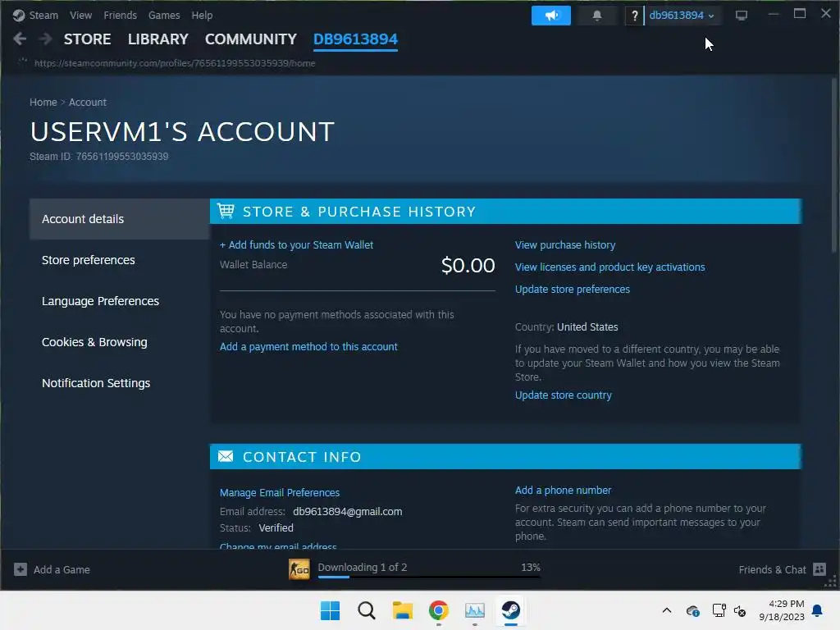Go back with the left arrow

point(20,39)
